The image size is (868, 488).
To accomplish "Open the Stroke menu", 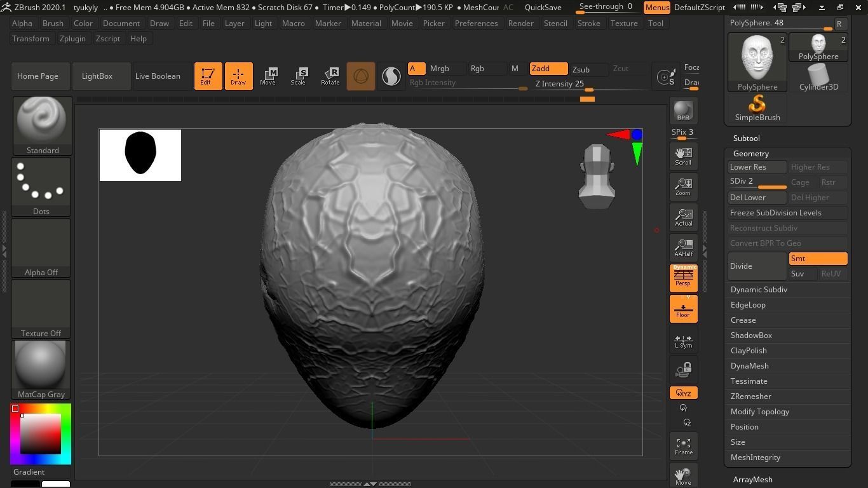I will 588,24.
